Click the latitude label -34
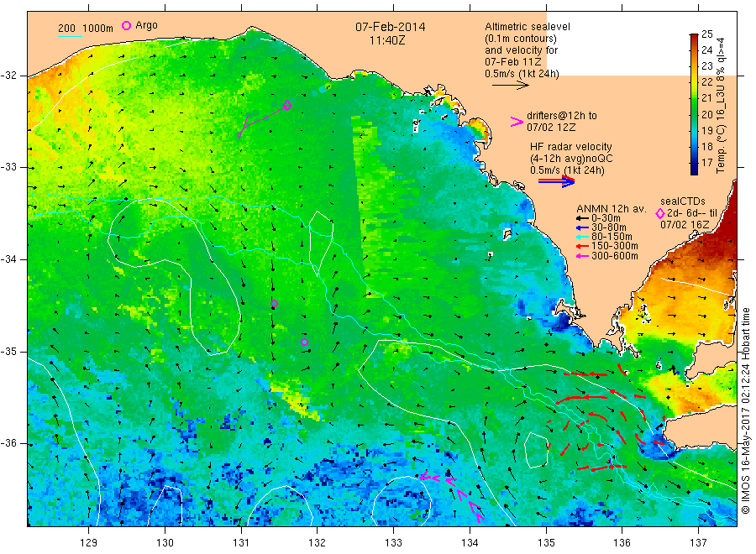 pyautogui.click(x=8, y=259)
